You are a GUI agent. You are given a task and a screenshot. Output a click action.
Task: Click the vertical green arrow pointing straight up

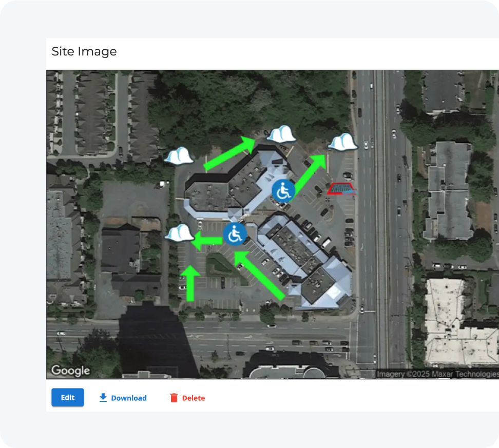point(190,283)
